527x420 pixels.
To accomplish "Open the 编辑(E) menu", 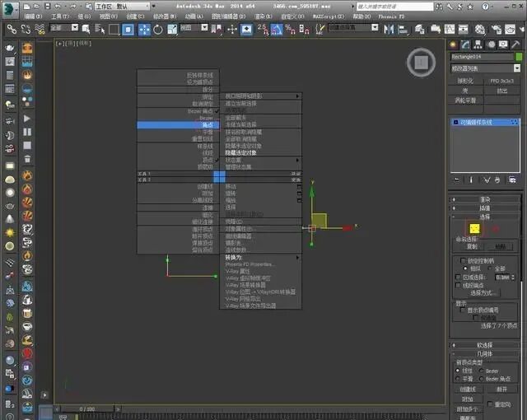I will point(33,16).
